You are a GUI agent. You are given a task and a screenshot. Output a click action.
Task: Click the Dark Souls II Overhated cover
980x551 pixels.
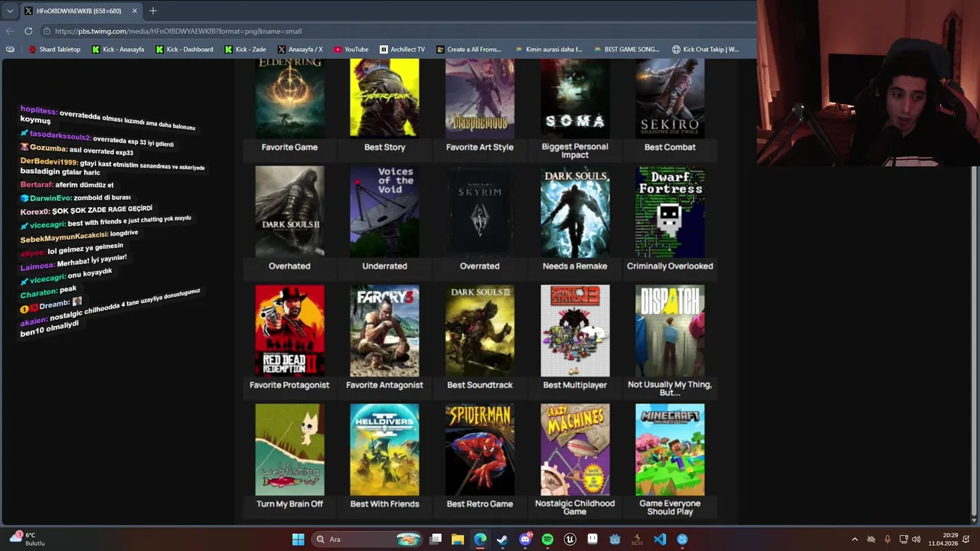(289, 212)
